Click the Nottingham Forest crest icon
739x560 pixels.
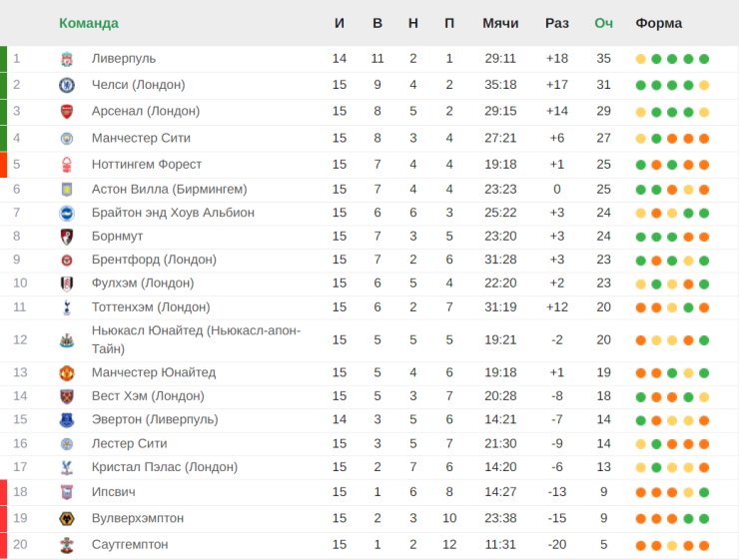(x=67, y=165)
